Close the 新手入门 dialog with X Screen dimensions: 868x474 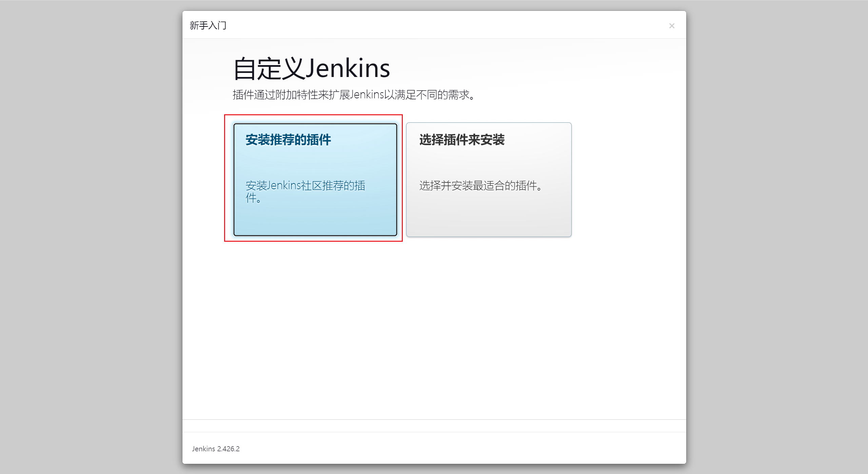tap(671, 26)
